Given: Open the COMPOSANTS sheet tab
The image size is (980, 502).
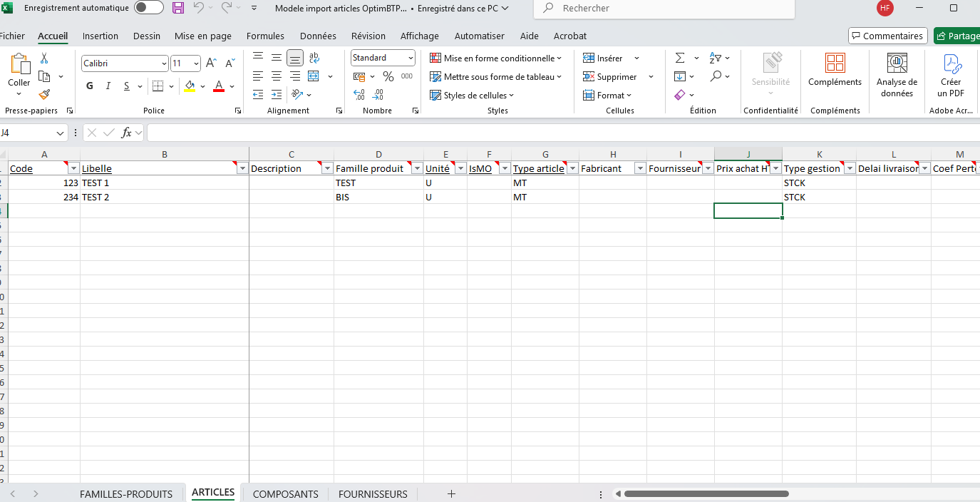Looking at the screenshot, I should point(285,493).
